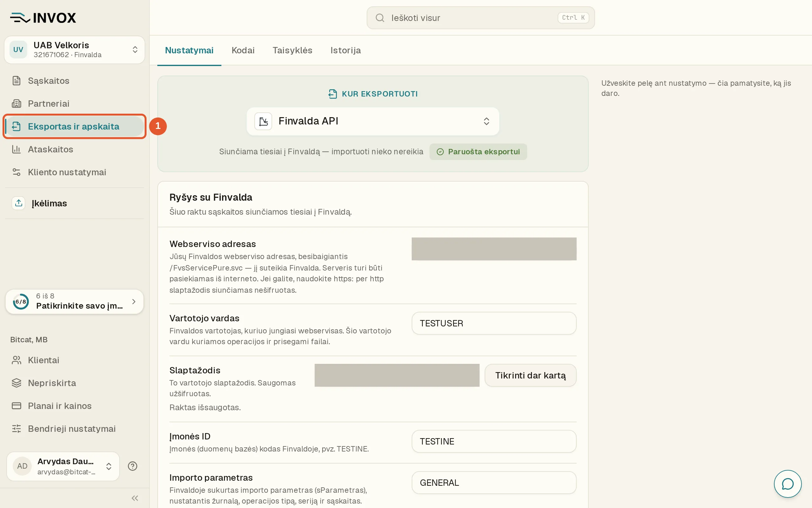Click the Tikrinti dar kartą button
This screenshot has width=812, height=508.
(530, 375)
